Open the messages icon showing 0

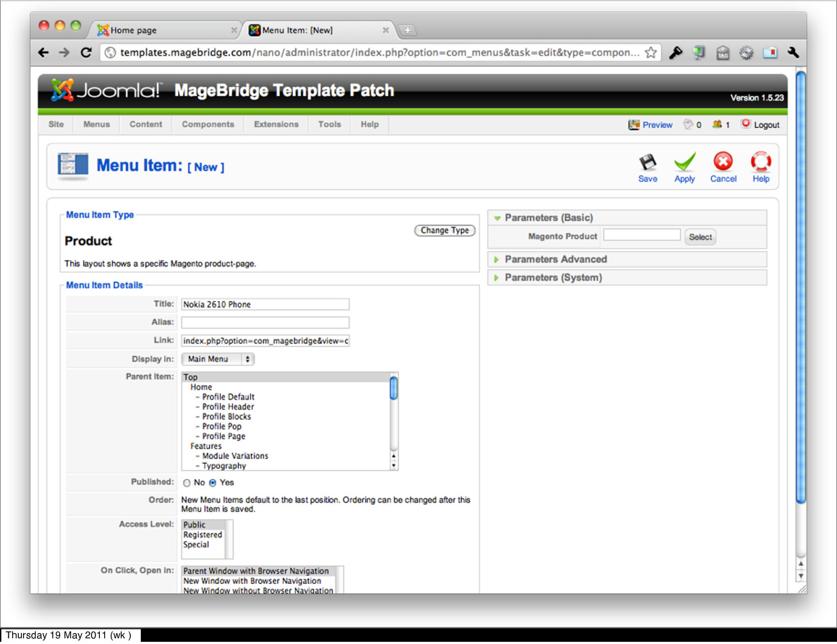tap(688, 124)
